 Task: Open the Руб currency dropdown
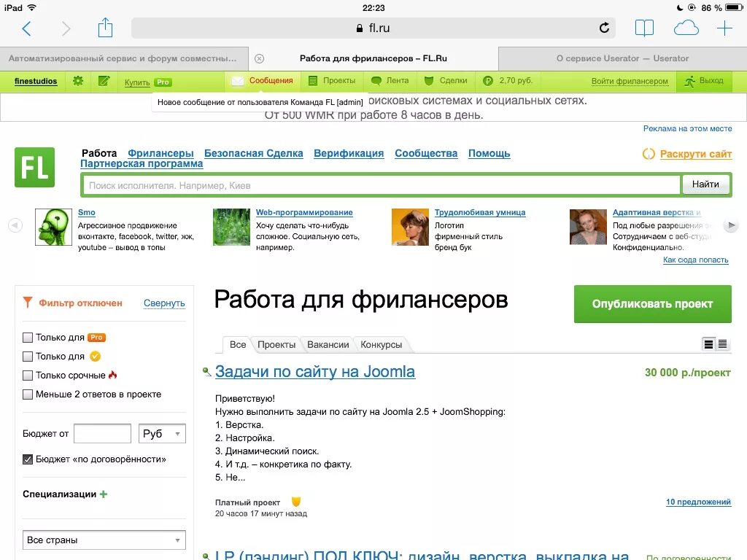[162, 433]
